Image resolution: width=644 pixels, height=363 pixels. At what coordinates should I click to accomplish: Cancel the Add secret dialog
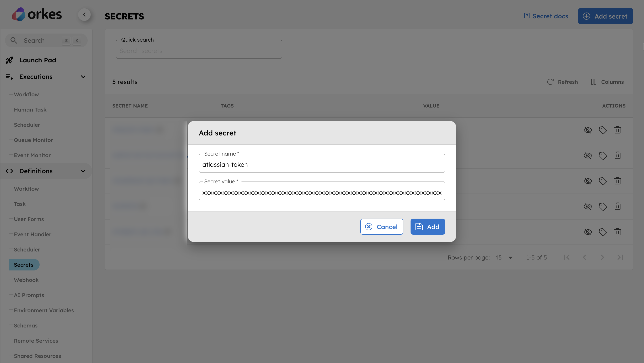tap(381, 227)
